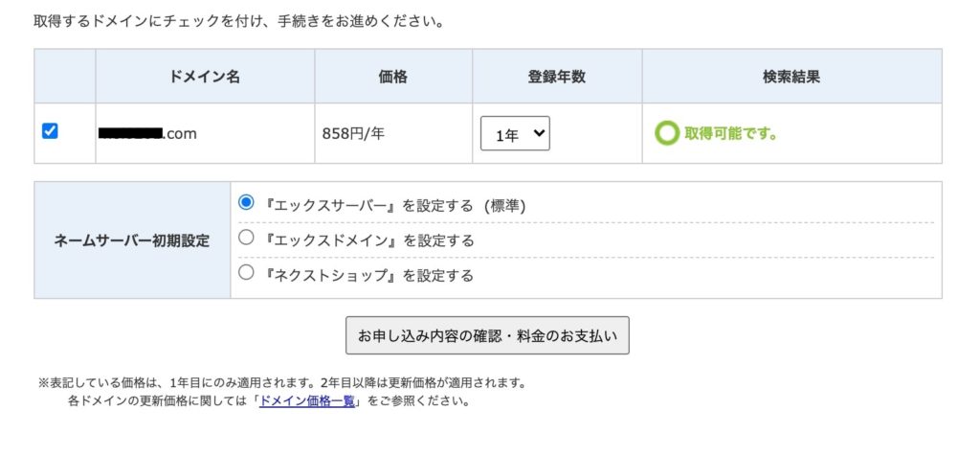980x456 pixels.
Task: Click the 取得するドメインにチェック instruction text
Action: pos(239,20)
